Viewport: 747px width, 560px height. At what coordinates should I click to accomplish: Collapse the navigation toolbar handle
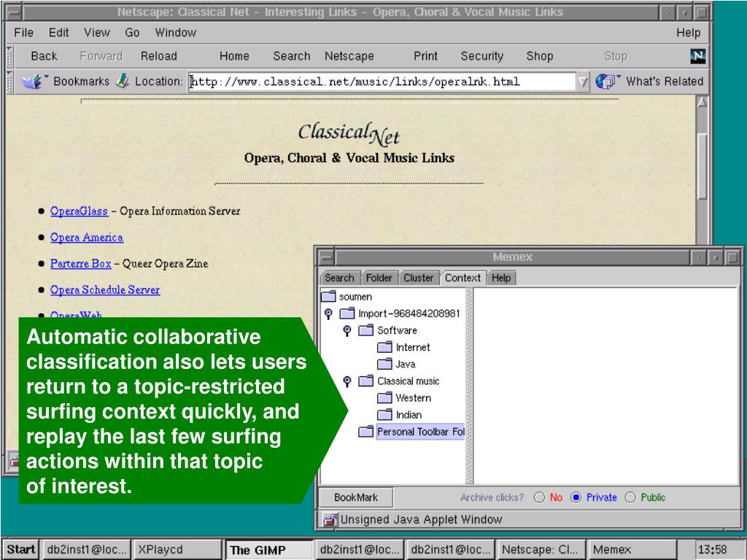pyautogui.click(x=9, y=57)
